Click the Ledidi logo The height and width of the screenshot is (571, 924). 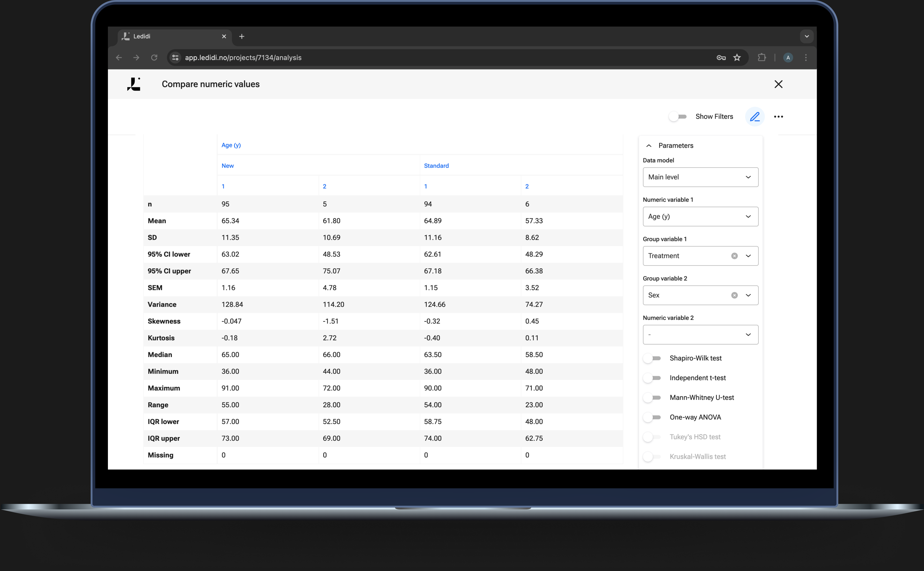click(x=134, y=84)
